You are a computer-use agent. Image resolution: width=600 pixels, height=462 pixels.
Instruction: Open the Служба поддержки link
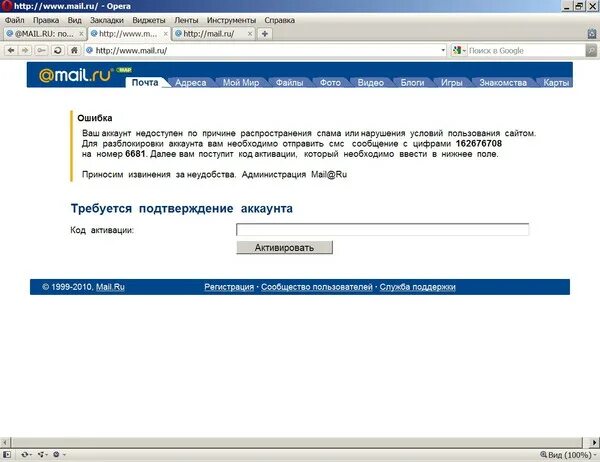(x=417, y=287)
